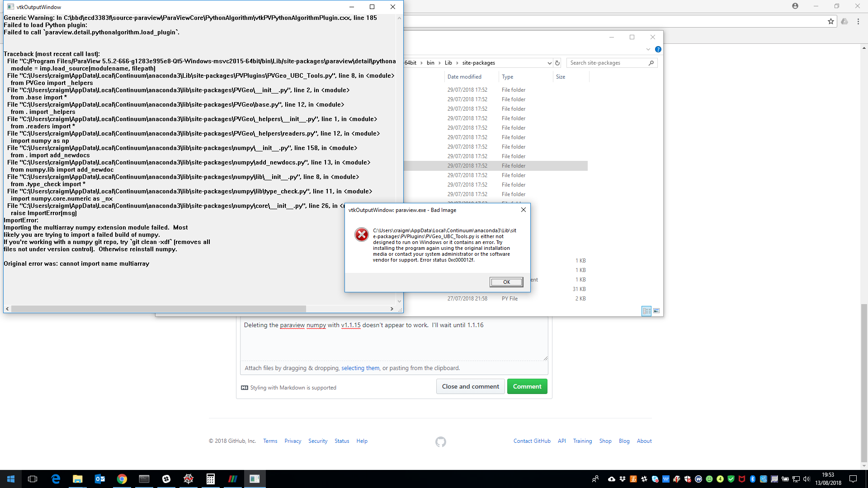The width and height of the screenshot is (868, 488).
Task: Open the site-packages breadcrumb item
Action: (479, 63)
